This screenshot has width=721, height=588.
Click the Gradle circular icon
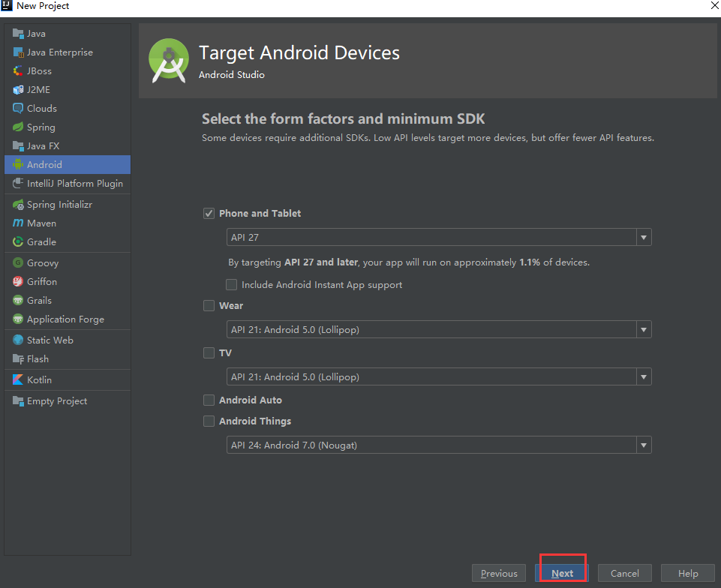[18, 241]
